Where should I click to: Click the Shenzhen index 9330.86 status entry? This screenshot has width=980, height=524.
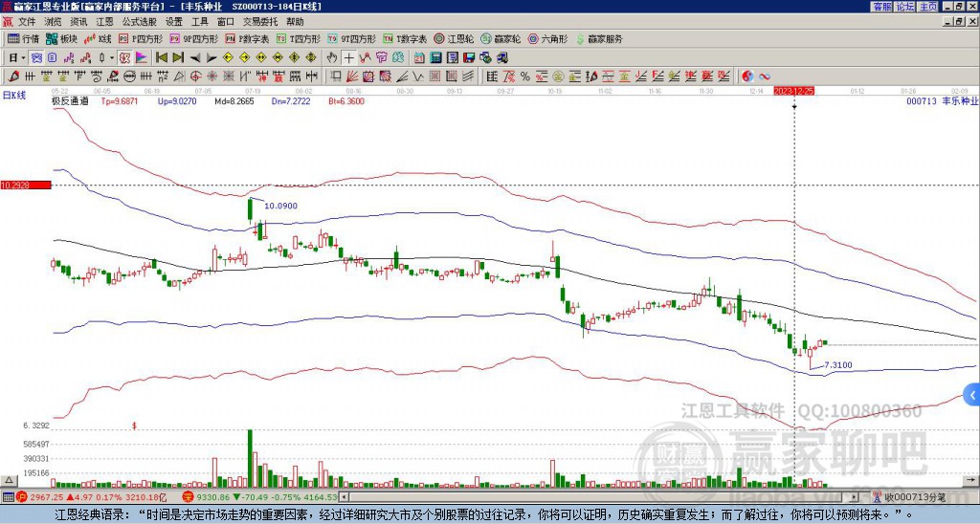point(260,497)
